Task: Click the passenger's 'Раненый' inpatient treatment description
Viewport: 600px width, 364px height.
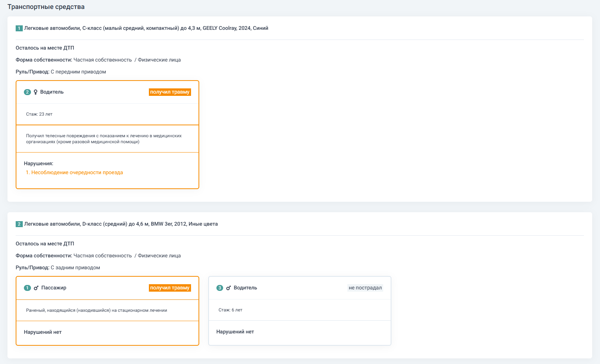Action: tap(96, 310)
